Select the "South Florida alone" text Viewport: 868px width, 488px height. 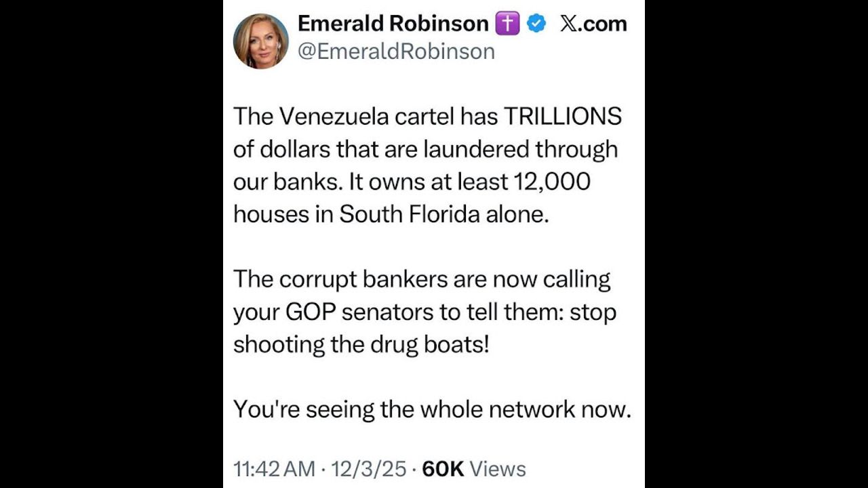442,214
